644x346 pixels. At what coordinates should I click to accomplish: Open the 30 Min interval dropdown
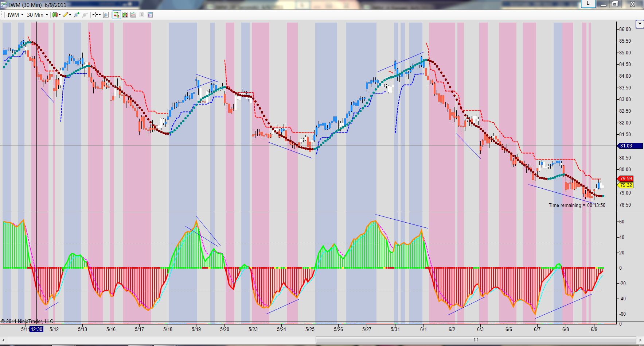pos(37,15)
